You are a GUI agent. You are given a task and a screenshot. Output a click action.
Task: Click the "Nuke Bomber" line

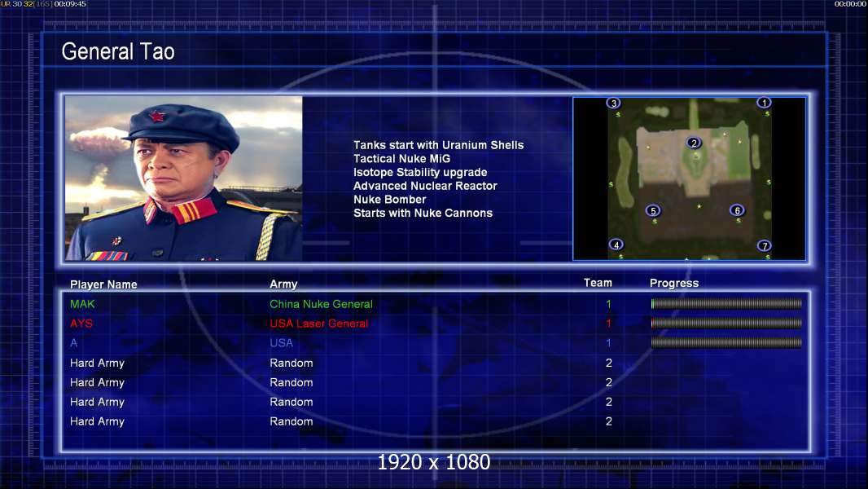point(390,200)
